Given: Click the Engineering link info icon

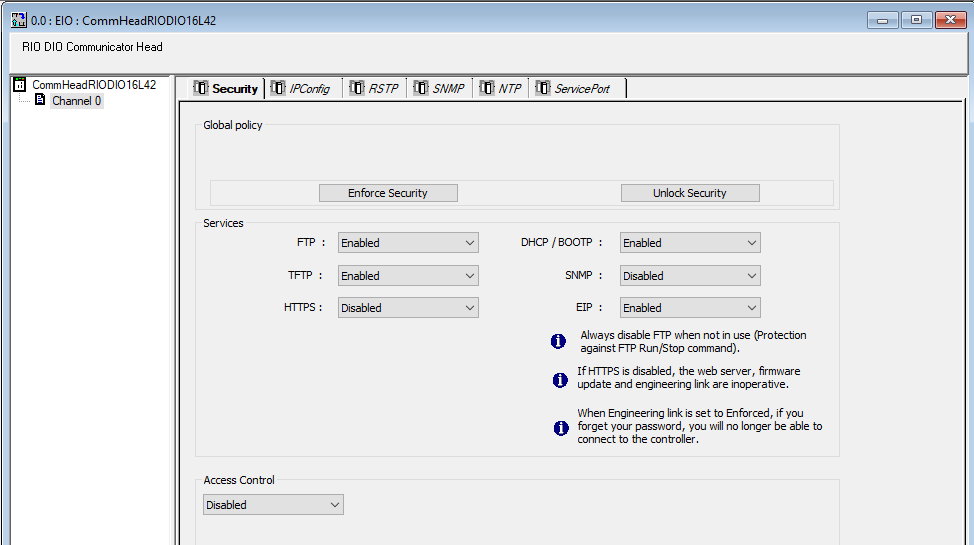Looking at the screenshot, I should [x=560, y=428].
